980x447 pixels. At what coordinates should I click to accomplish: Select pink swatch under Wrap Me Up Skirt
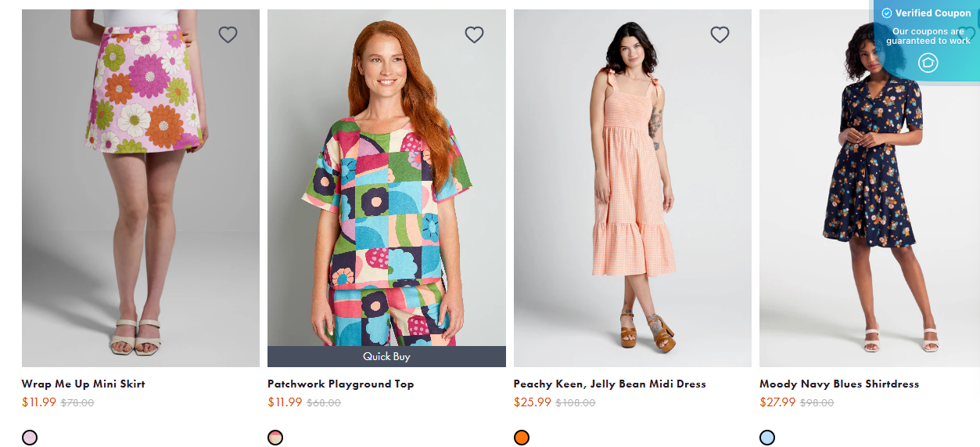30,438
